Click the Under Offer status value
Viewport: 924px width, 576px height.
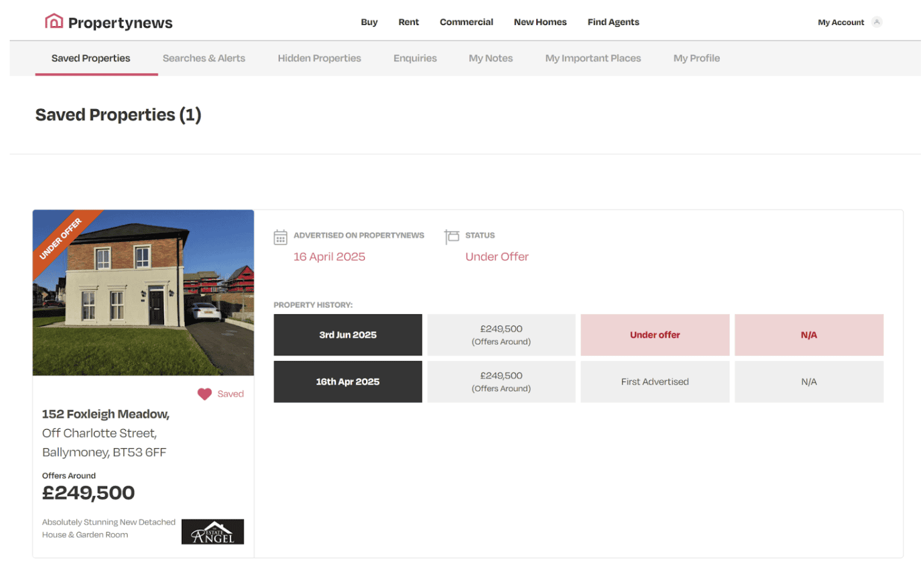click(497, 257)
